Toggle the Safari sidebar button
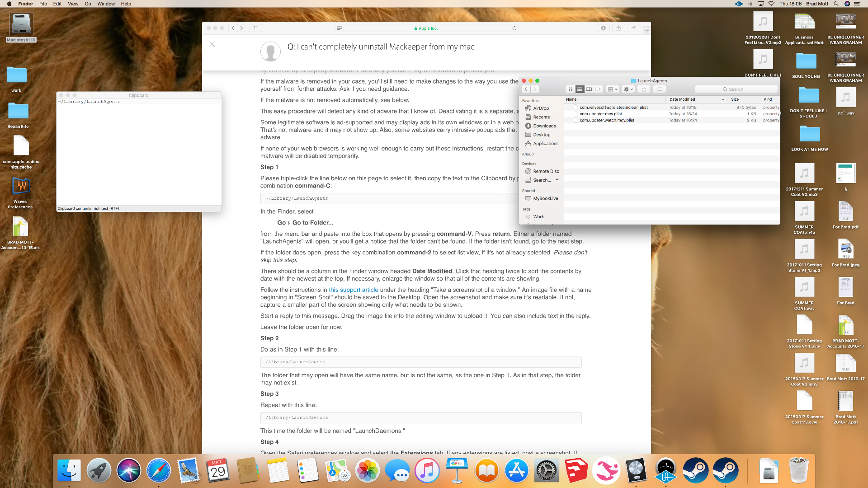868x488 pixels. click(x=255, y=28)
